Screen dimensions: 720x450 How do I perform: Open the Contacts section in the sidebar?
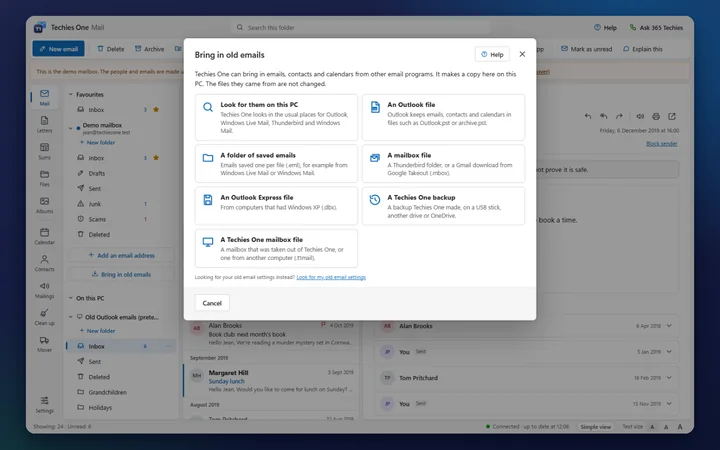pyautogui.click(x=44, y=263)
